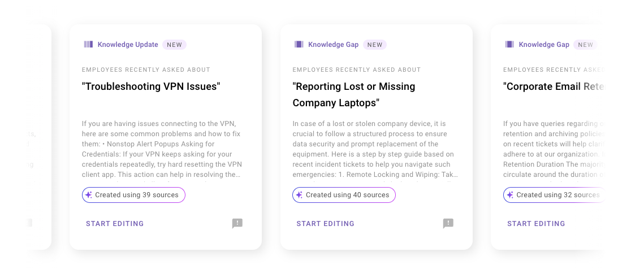644x269 pixels.
Task: Select the Knowledge Update label
Action: [128, 45]
